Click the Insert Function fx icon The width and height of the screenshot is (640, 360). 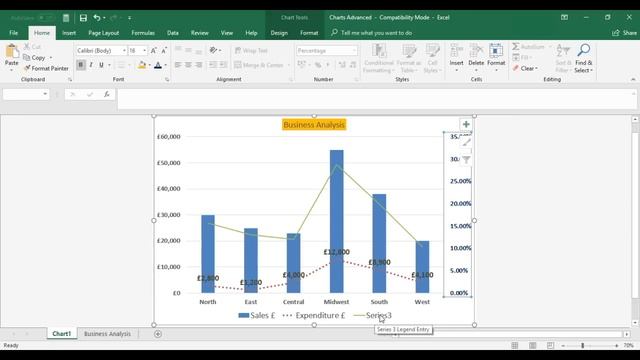107,94
